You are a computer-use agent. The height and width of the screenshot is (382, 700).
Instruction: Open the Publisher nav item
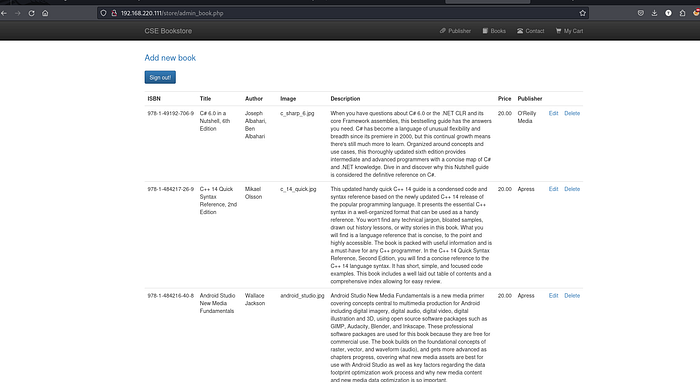pyautogui.click(x=455, y=31)
